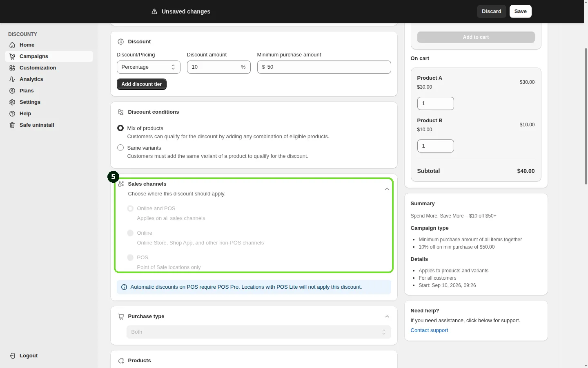
Task: Click the Discount section badge icon
Action: point(121,42)
